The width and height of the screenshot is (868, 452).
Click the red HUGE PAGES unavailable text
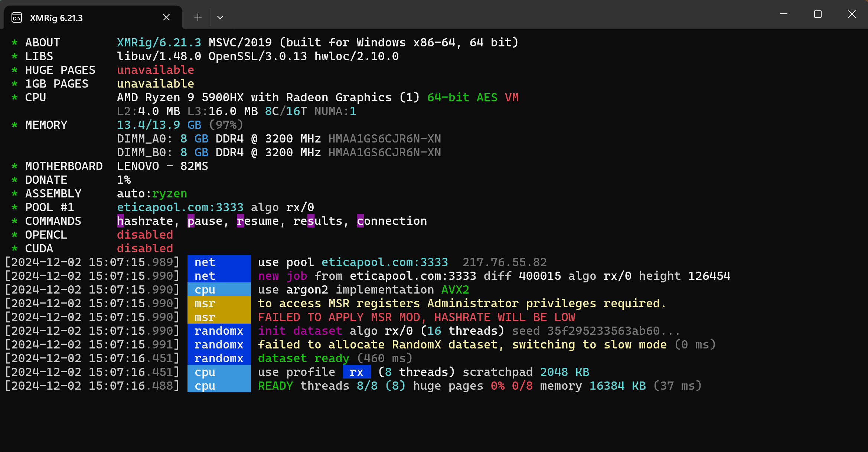[x=156, y=70]
